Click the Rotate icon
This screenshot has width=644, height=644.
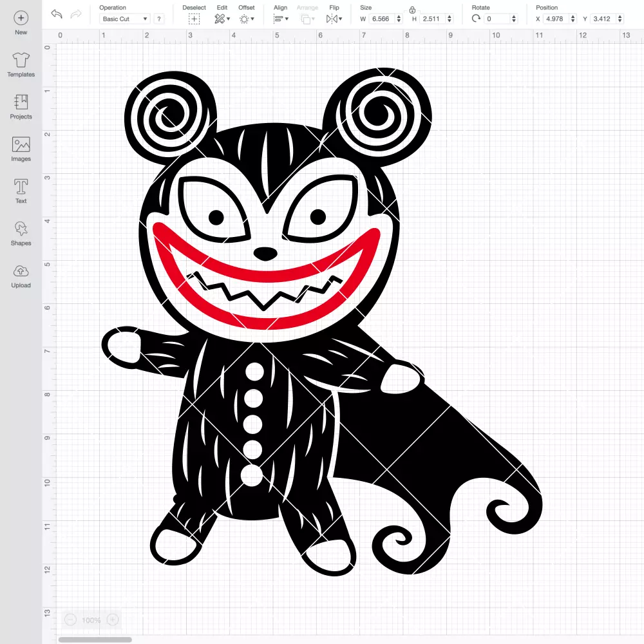tap(476, 19)
